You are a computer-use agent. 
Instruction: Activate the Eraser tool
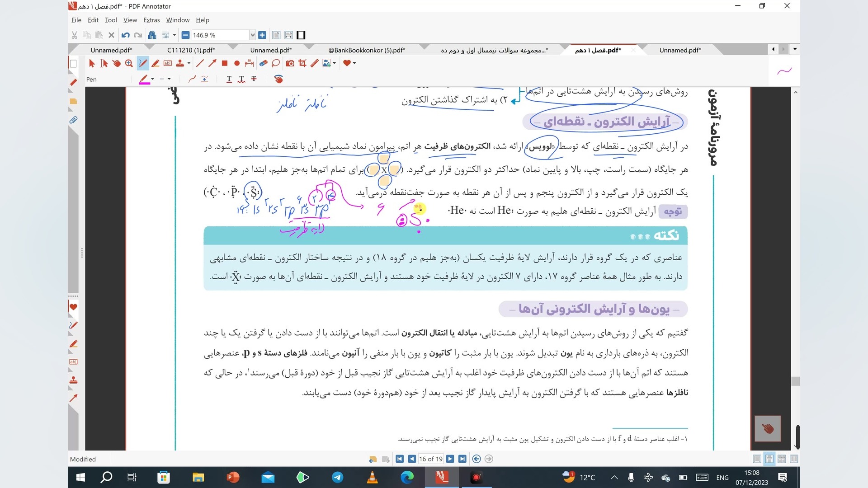[x=263, y=63]
